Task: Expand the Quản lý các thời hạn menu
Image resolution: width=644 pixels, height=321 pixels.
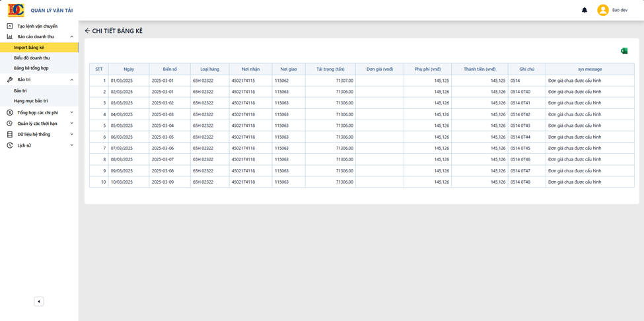Action: (x=72, y=123)
